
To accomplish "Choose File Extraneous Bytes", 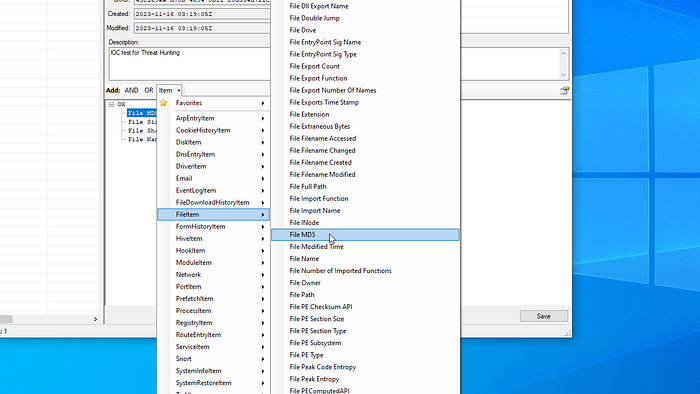I will coord(365,127).
